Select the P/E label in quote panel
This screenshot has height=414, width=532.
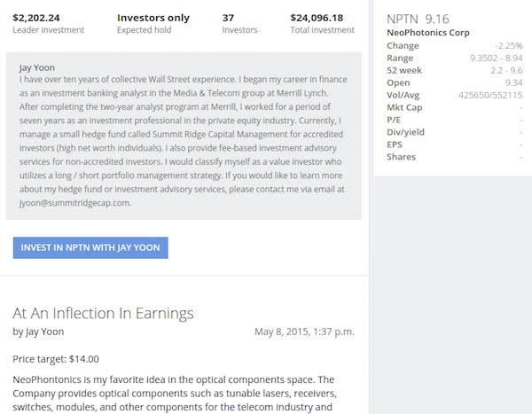pyautogui.click(x=394, y=120)
